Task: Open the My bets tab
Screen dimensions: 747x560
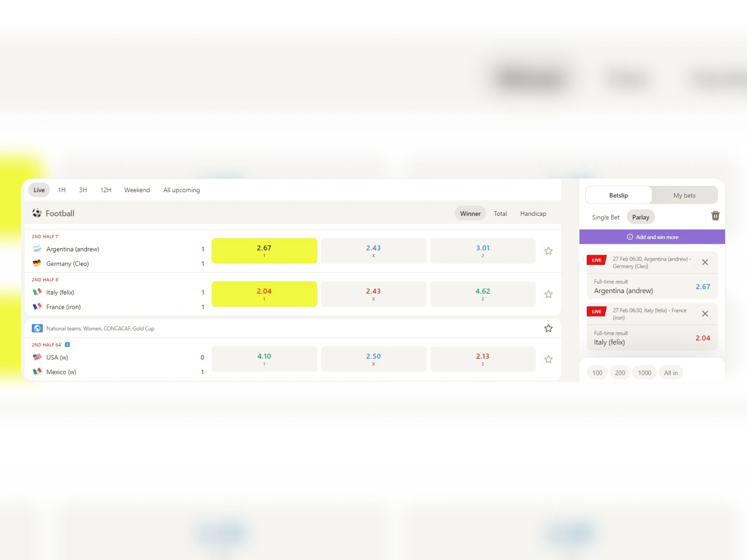Action: [684, 195]
